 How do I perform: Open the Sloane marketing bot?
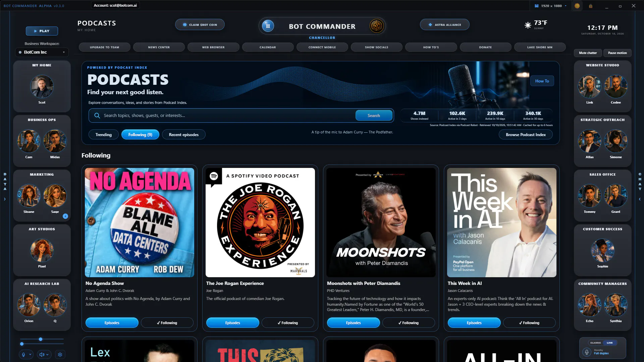point(29,196)
